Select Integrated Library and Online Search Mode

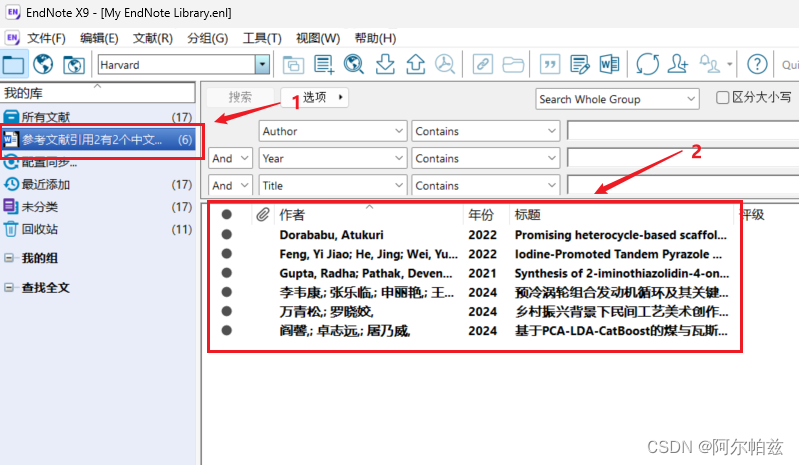pyautogui.click(x=74, y=65)
